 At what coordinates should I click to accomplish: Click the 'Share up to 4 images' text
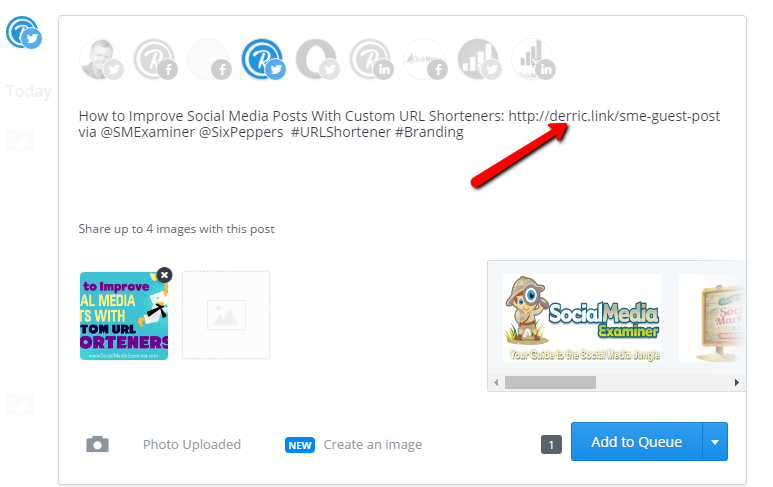[176, 229]
